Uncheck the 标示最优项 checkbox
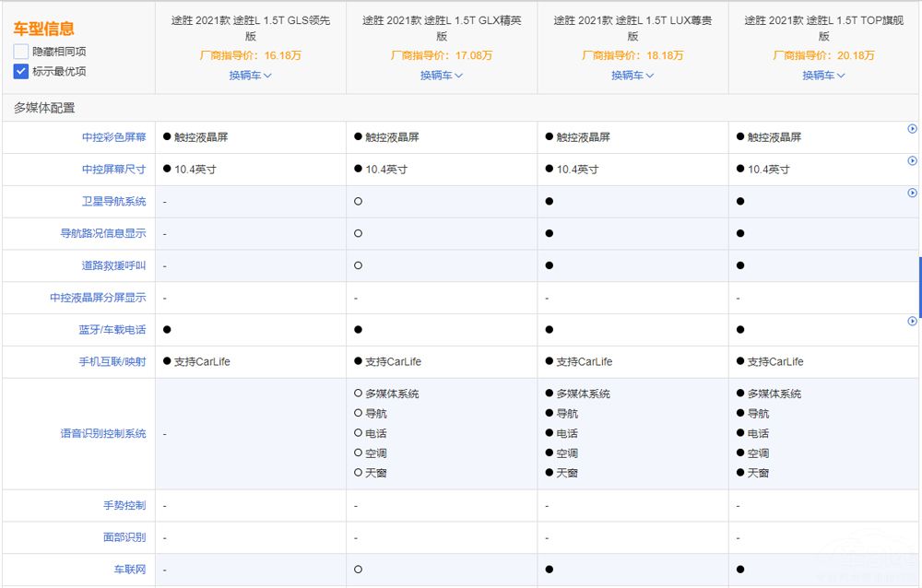The width and height of the screenshot is (922, 588). pyautogui.click(x=21, y=71)
